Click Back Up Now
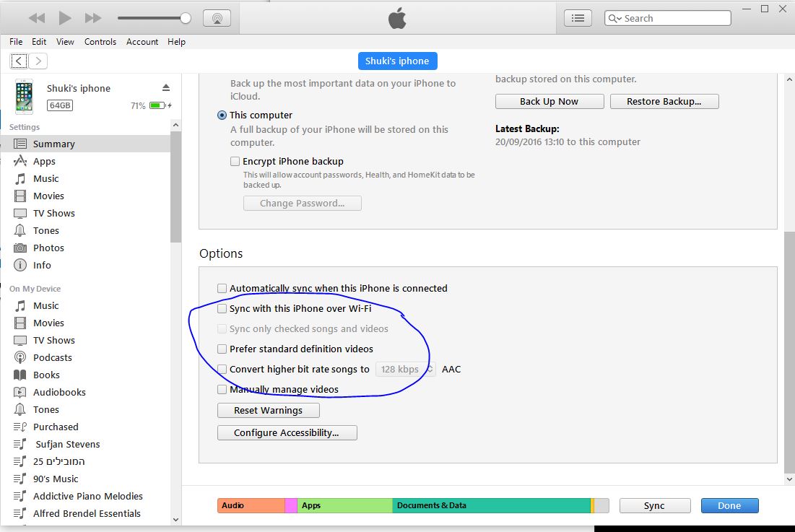Image resolution: width=795 pixels, height=532 pixels. (x=549, y=101)
